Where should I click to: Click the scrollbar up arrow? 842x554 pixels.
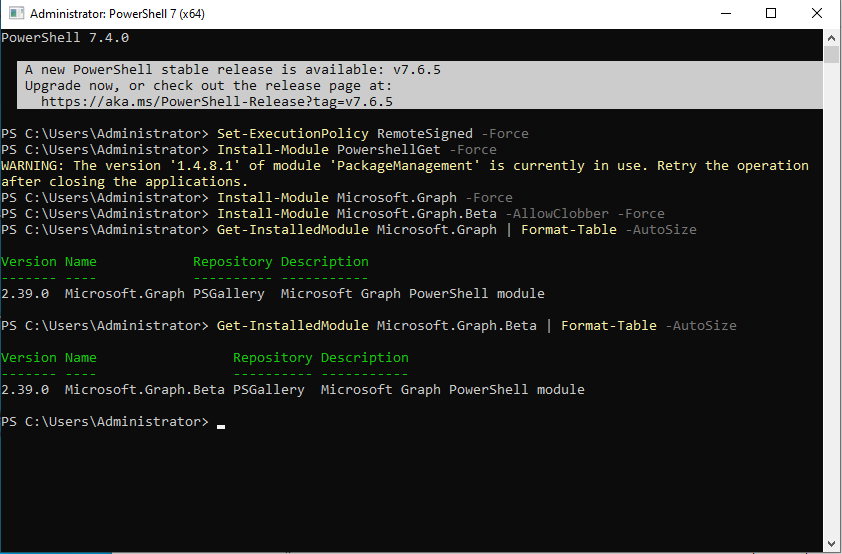point(831,38)
